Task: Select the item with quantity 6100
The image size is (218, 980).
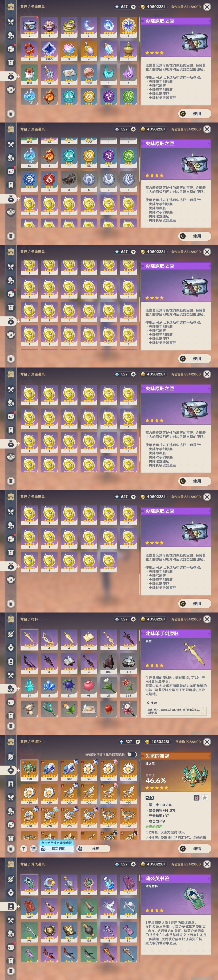Action: click(89, 75)
